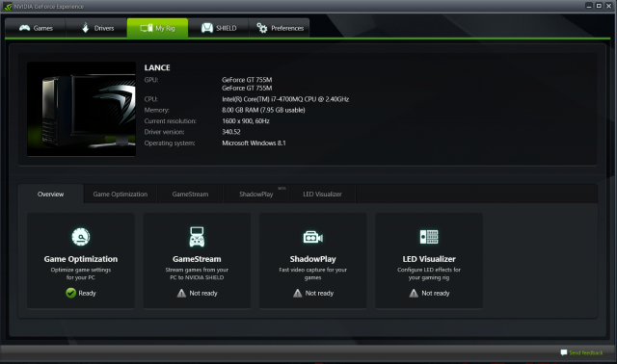
Task: Click the monitor icon on My Rig
Action: 147,28
